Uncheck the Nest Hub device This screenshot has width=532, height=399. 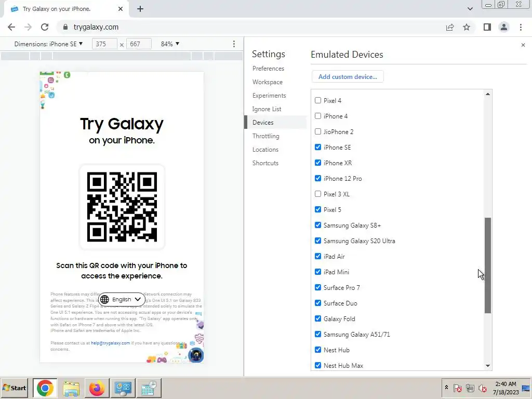pyautogui.click(x=318, y=350)
